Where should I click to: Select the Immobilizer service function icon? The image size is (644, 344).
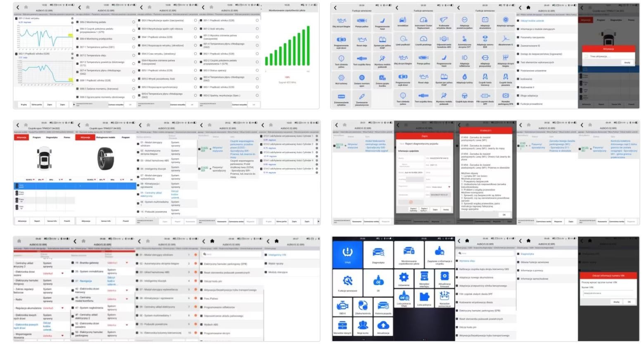point(403,21)
